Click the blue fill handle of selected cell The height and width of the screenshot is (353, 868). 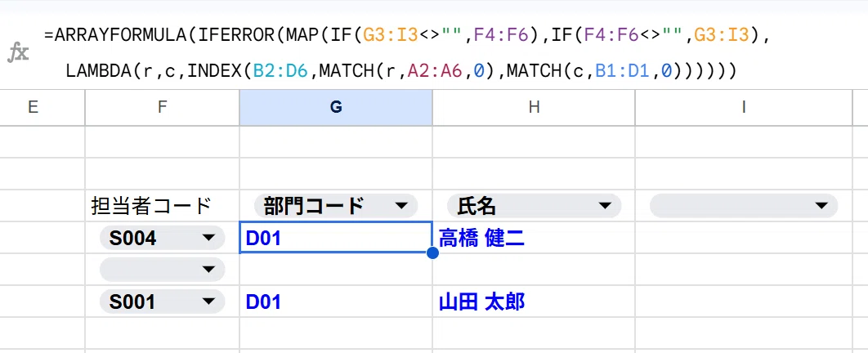point(432,252)
